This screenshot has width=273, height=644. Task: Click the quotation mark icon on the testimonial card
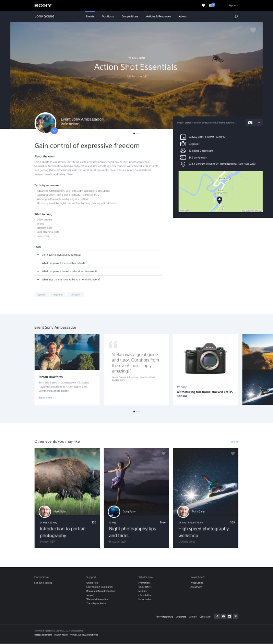(113, 345)
